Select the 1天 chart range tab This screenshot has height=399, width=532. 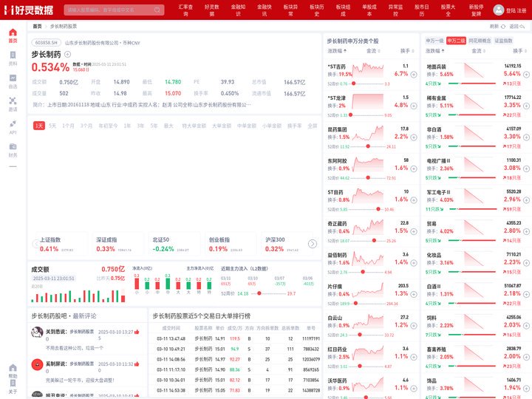point(39,126)
